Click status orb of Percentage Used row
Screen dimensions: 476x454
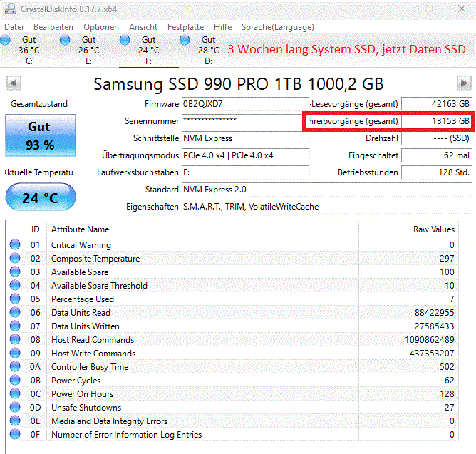point(15,299)
